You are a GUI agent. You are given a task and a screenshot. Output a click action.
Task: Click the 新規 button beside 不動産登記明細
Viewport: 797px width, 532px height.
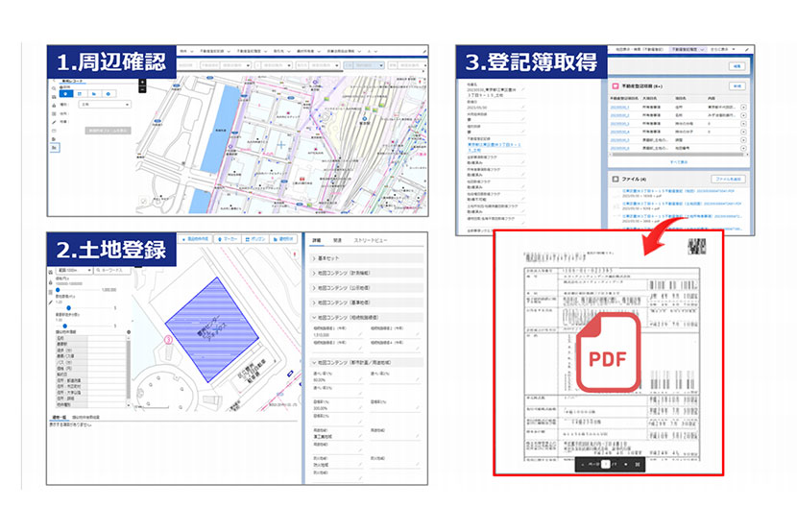[x=737, y=86]
